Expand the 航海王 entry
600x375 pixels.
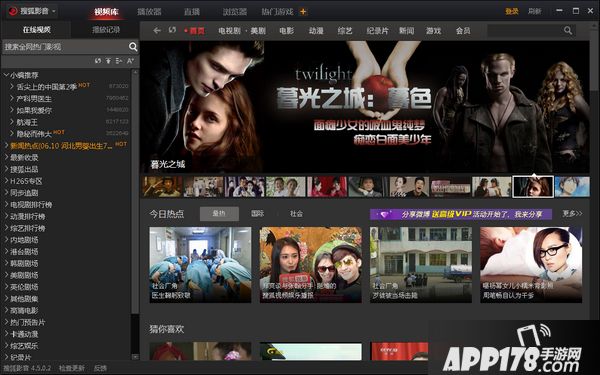[x=12, y=122]
